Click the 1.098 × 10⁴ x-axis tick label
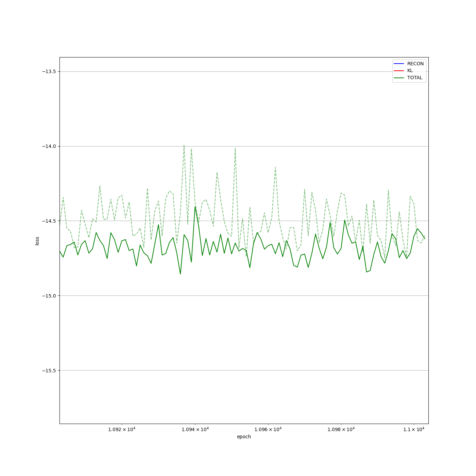476x476 pixels. pyautogui.click(x=341, y=429)
